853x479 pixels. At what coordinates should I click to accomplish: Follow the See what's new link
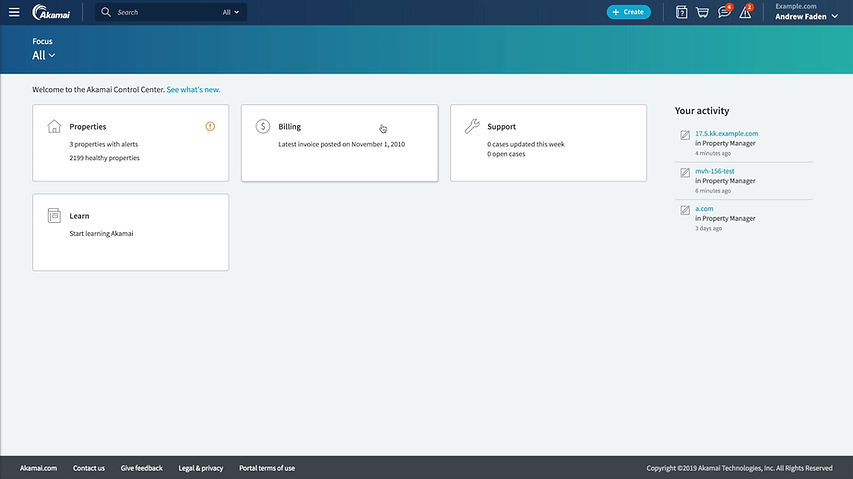(193, 90)
